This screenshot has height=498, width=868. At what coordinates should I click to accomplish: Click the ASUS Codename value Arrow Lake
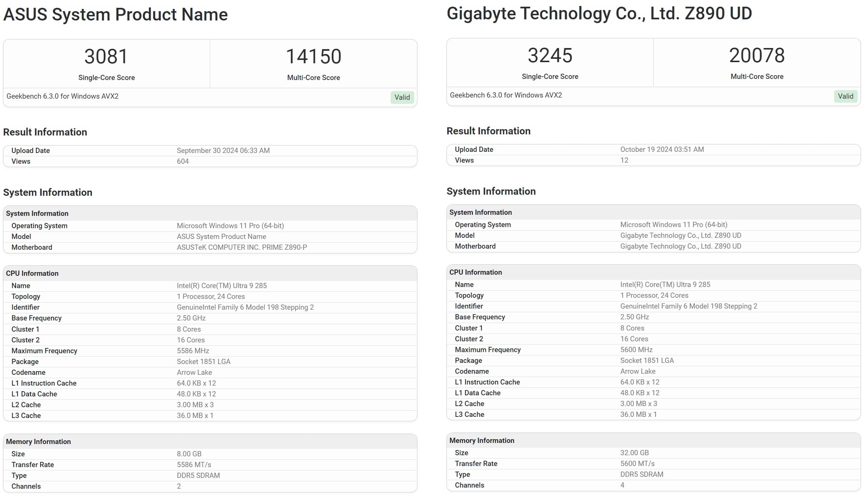(x=194, y=372)
